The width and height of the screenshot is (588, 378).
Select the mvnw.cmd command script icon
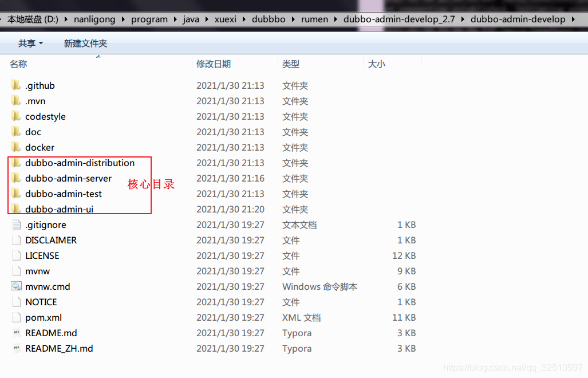click(16, 286)
